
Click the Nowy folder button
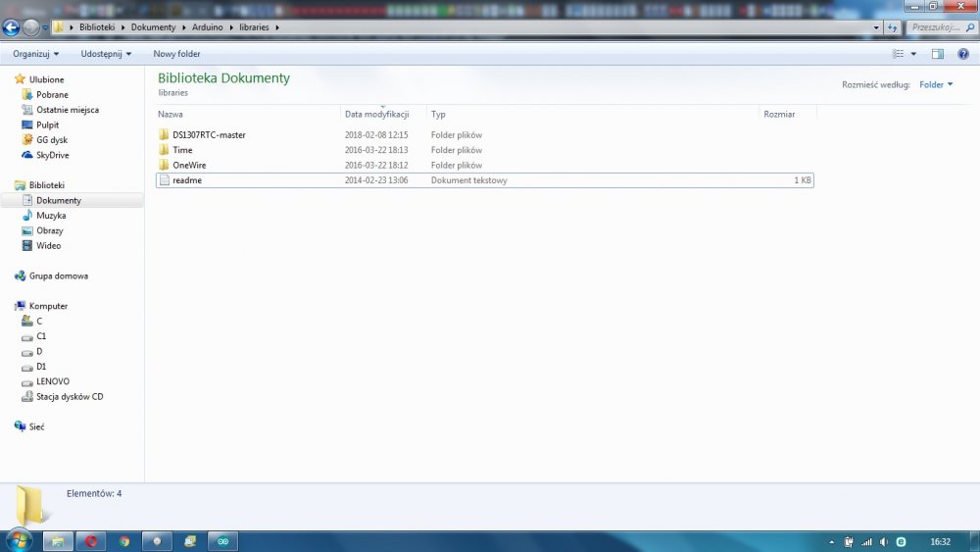coord(176,54)
